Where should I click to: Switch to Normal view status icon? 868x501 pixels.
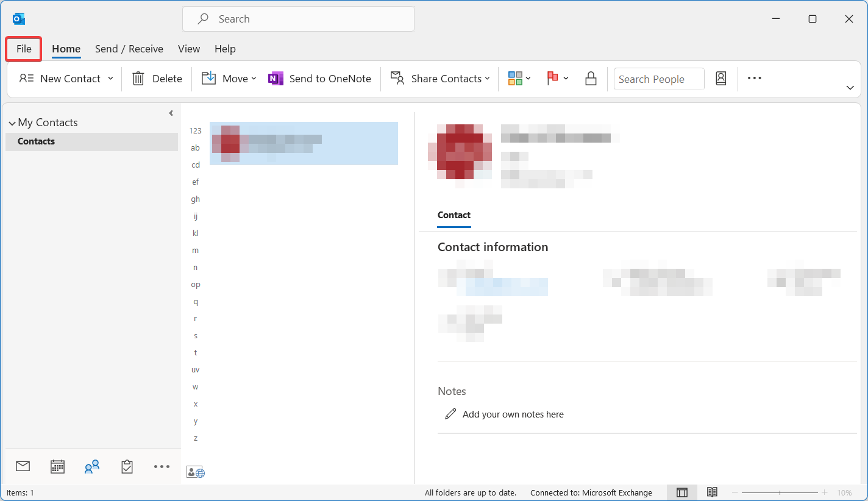pos(682,492)
